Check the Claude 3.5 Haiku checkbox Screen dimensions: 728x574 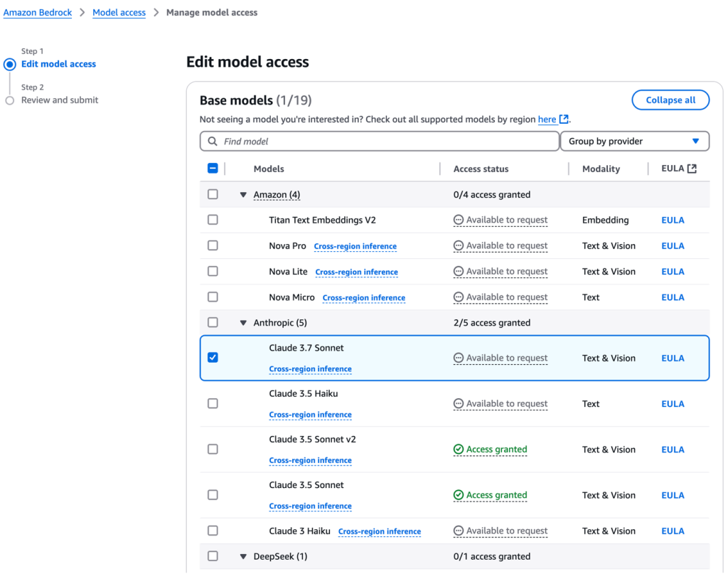tap(213, 403)
